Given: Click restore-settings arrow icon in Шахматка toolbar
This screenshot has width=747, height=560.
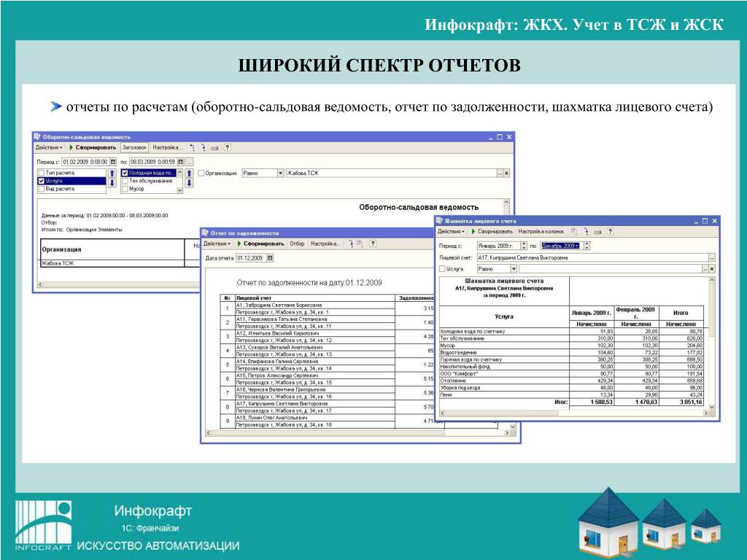Looking at the screenshot, I should 586,231.
